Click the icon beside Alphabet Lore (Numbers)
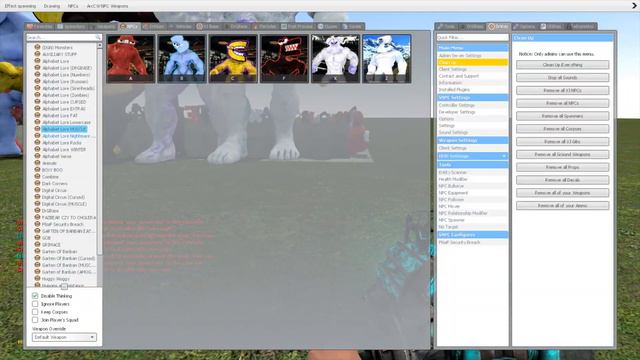The width and height of the screenshot is (640, 360). click(37, 75)
